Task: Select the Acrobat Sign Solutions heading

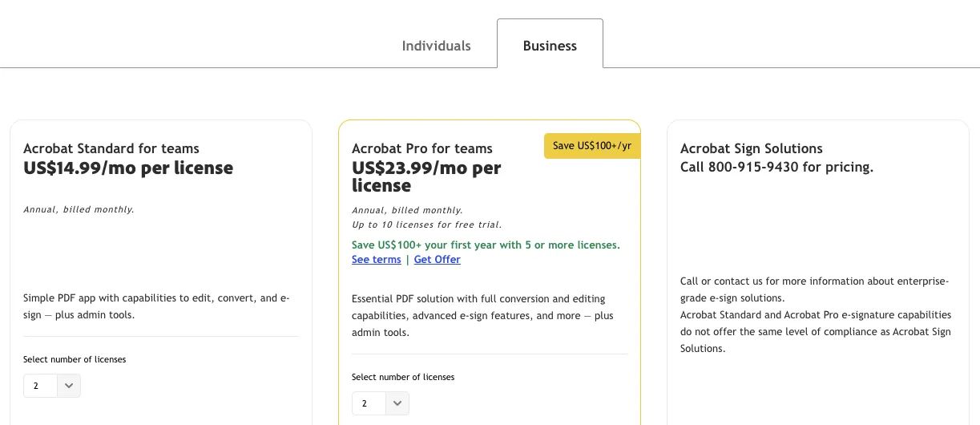Action: click(x=752, y=148)
